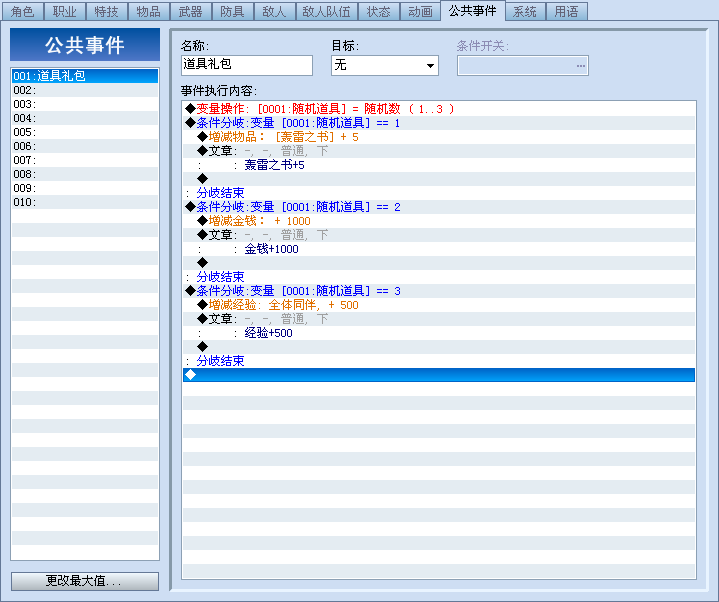Click the 名称 input field containing 道具礼包

247,65
